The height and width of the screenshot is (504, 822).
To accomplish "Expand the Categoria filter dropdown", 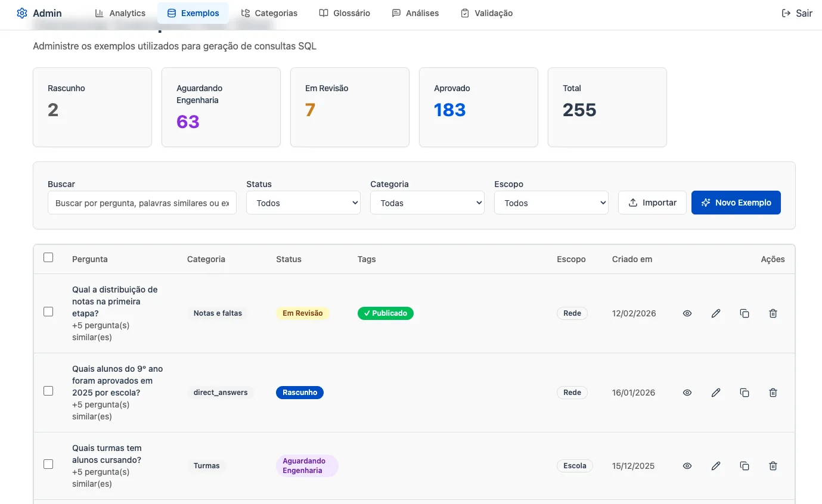I will tap(427, 203).
